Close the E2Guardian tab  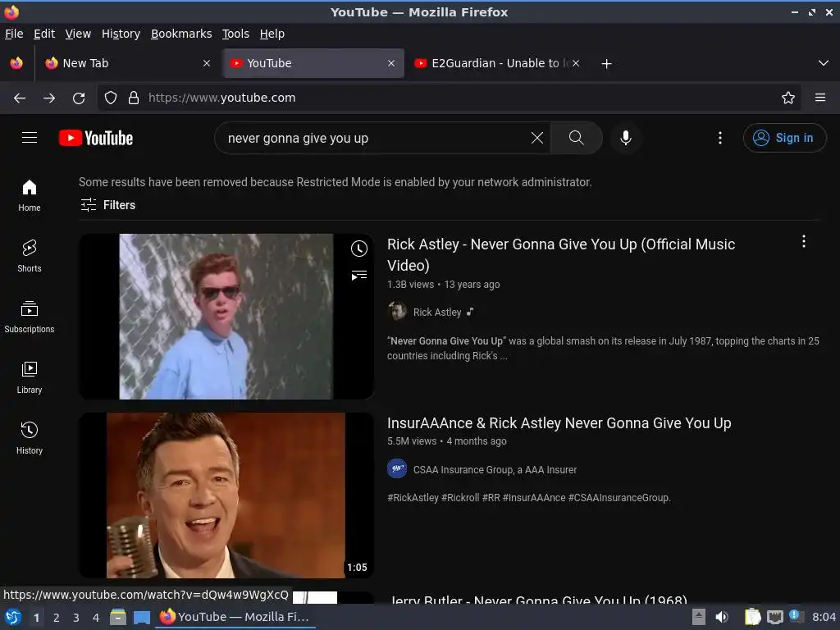[576, 63]
